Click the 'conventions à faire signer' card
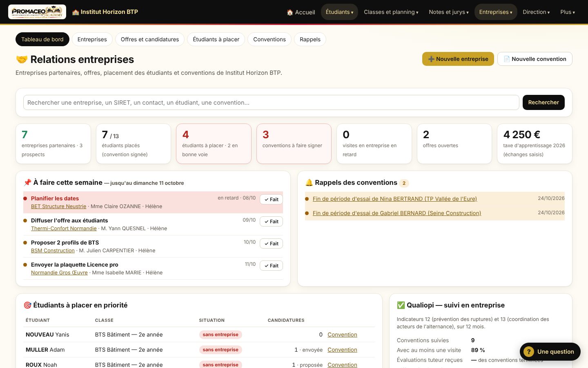This screenshot has width=588, height=368. pyautogui.click(x=294, y=144)
